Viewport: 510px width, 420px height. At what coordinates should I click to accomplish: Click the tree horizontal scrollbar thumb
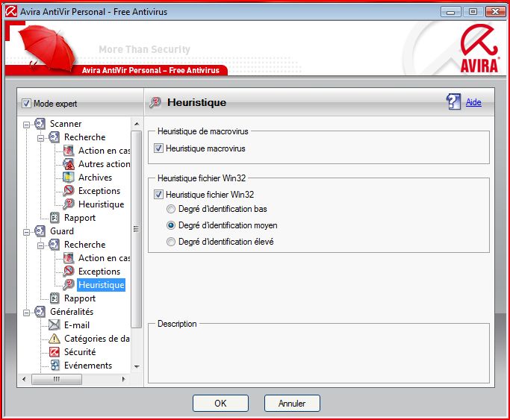click(57, 379)
